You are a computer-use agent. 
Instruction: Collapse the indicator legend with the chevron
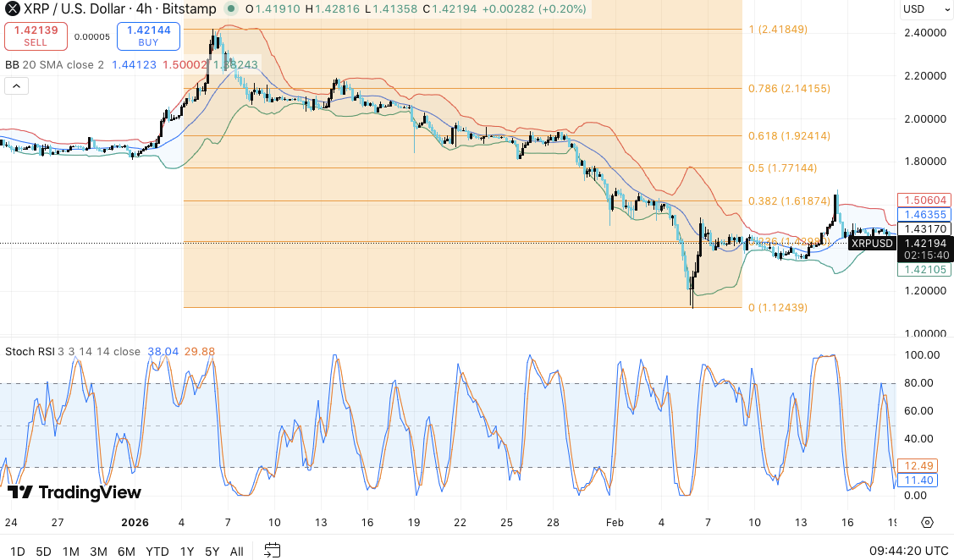[16, 85]
